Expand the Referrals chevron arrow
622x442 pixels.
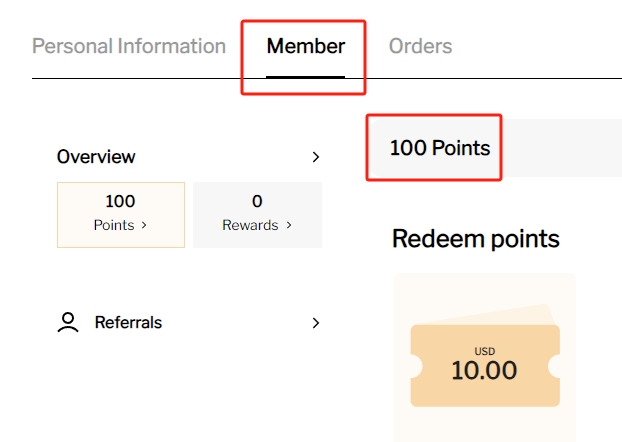click(x=316, y=322)
